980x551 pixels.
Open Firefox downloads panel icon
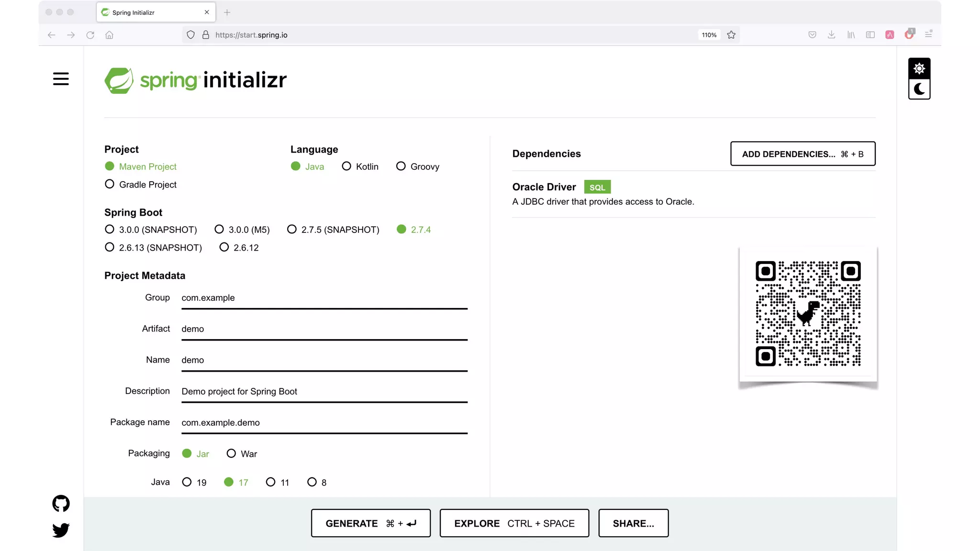tap(831, 35)
